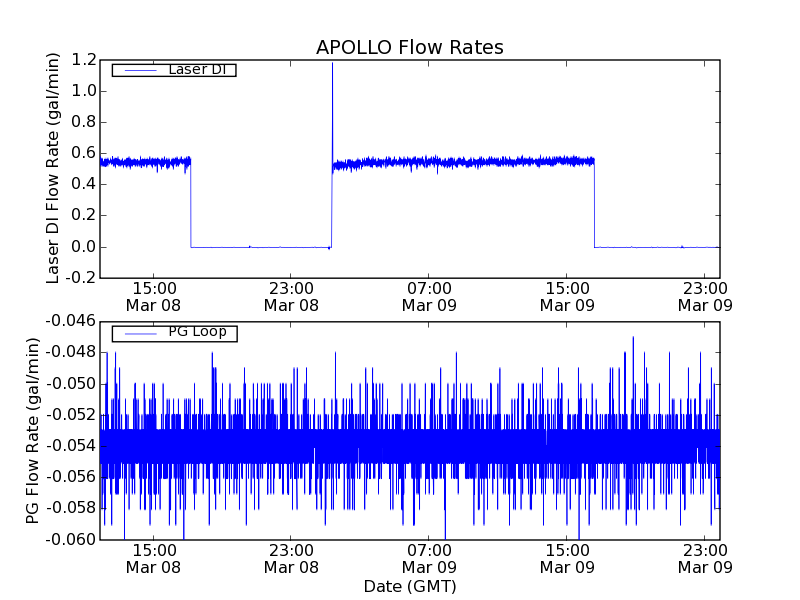Viewport: 800px width, 600px height.
Task: Click the Date (GMT) x-axis label
Action: click(409, 586)
